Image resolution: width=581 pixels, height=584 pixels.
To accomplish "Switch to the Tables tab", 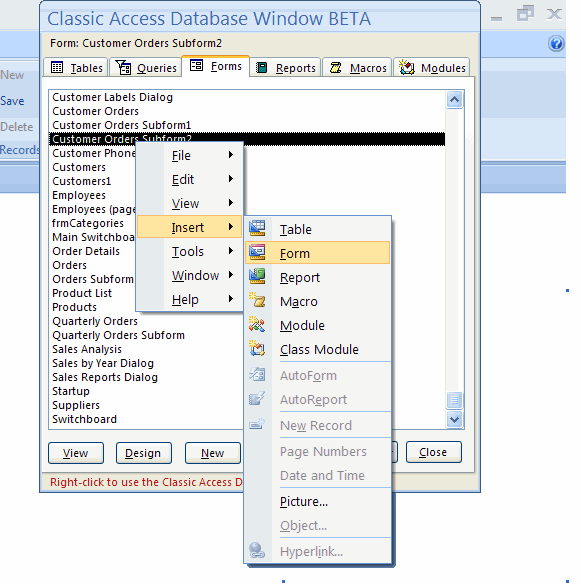I will [x=76, y=67].
